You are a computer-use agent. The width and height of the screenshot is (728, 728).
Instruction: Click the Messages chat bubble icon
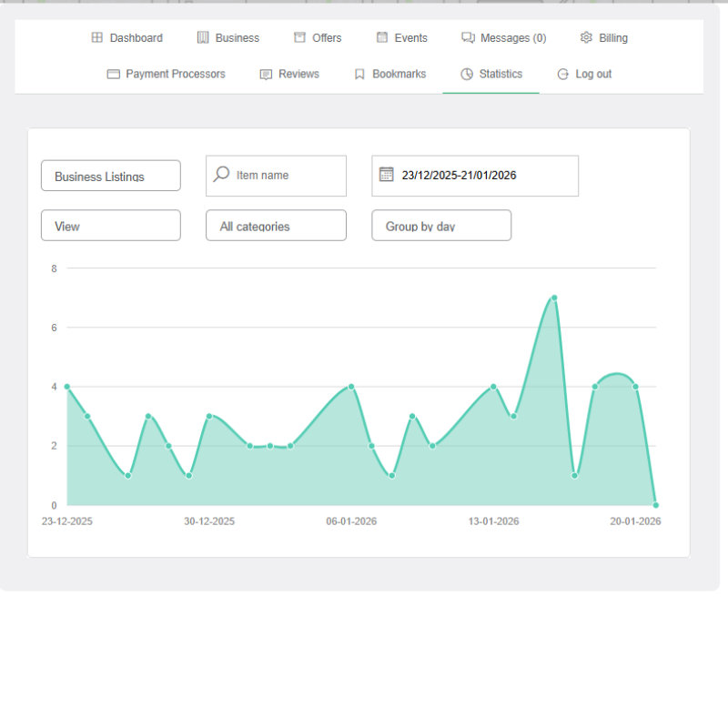(x=468, y=38)
